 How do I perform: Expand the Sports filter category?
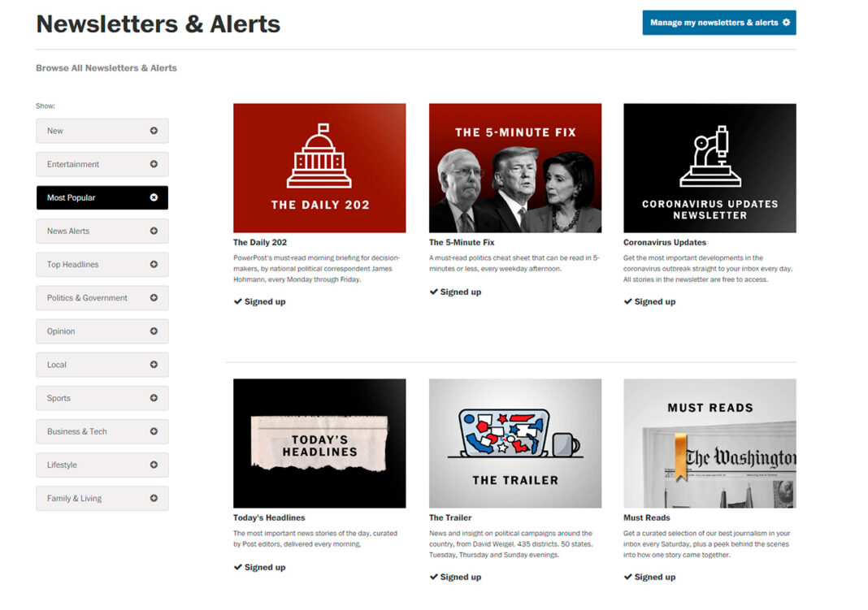pos(102,398)
